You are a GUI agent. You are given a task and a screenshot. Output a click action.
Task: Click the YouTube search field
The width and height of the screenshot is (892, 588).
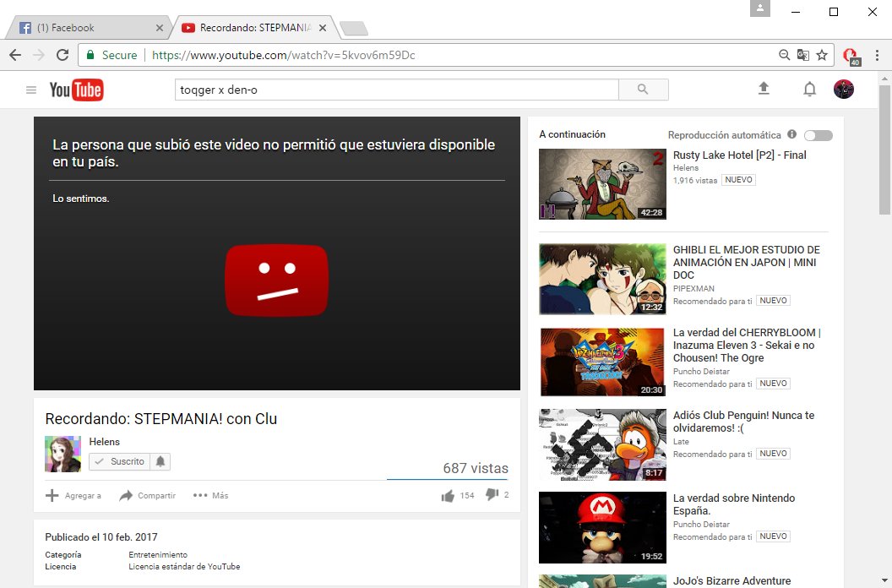point(396,90)
